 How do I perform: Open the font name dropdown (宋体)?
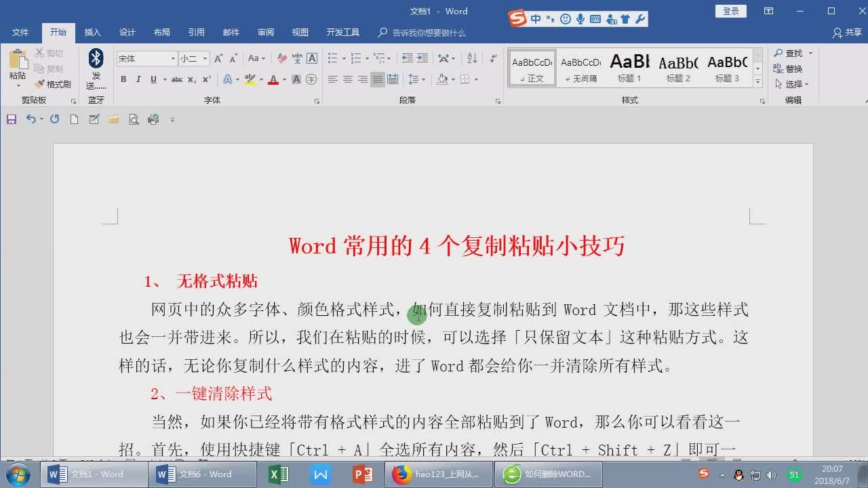tap(172, 59)
